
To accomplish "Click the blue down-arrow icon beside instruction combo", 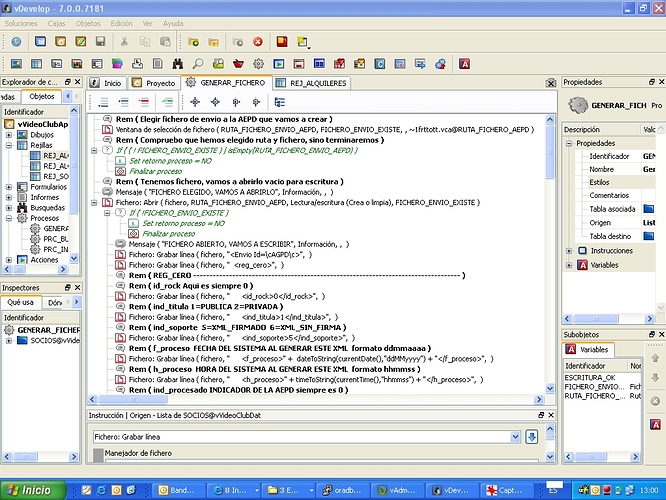I will (532, 436).
